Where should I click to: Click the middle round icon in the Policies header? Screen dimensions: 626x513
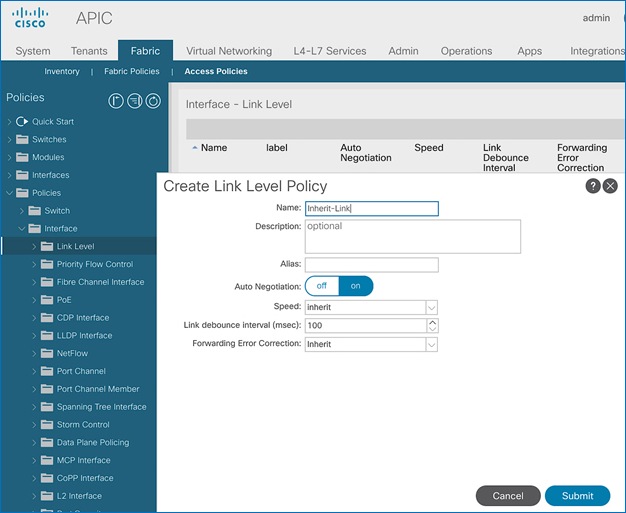(x=134, y=100)
